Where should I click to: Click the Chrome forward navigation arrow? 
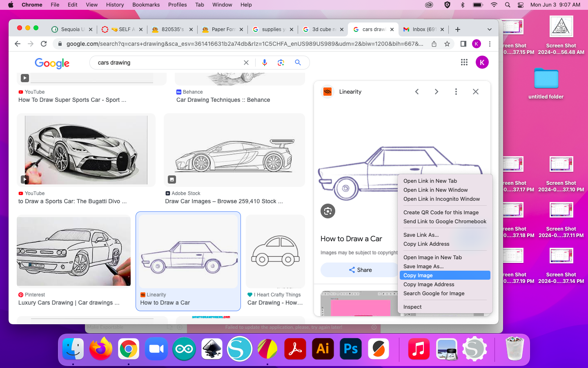31,44
